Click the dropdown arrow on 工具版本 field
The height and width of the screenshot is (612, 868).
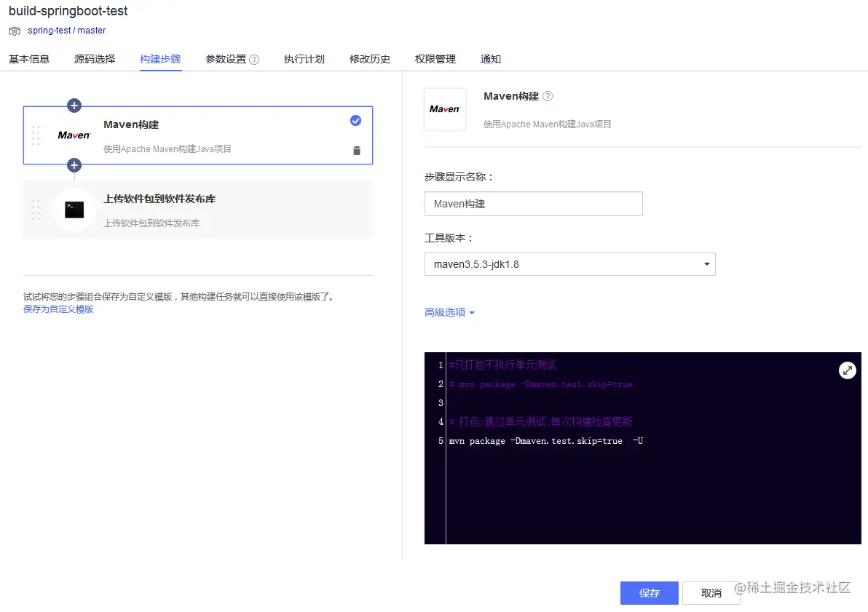pyautogui.click(x=706, y=264)
